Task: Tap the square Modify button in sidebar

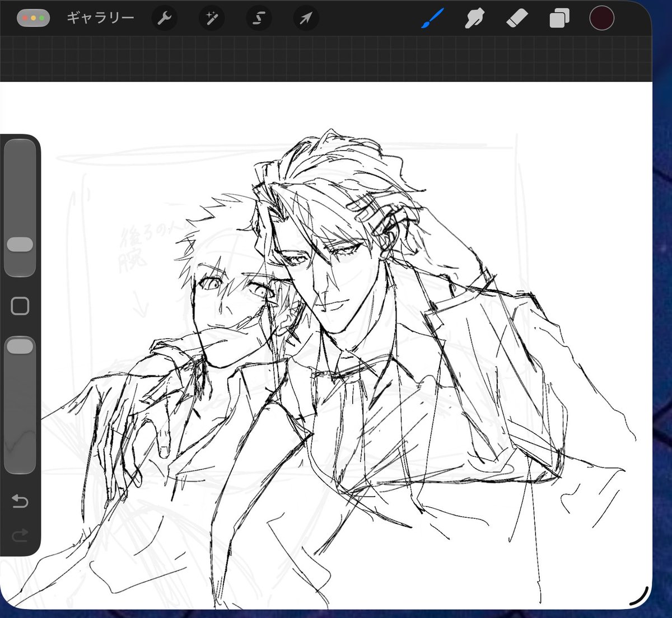Action: 20,306
